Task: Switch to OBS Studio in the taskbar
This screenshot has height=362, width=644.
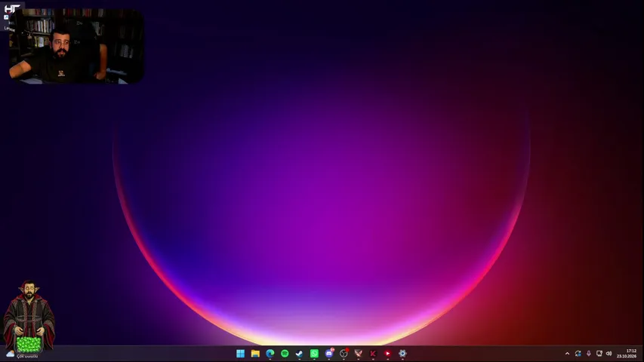Action: 344,354
